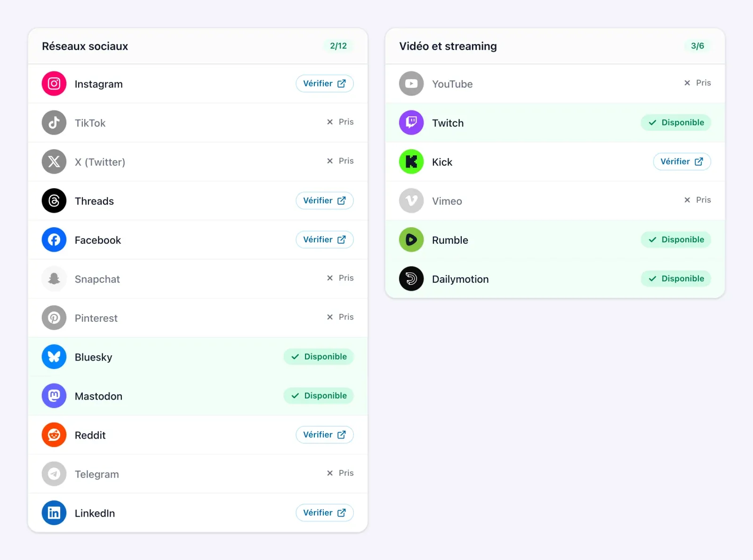Click the Vimeo logo icon
Screen dimensions: 753x560
[x=411, y=201]
